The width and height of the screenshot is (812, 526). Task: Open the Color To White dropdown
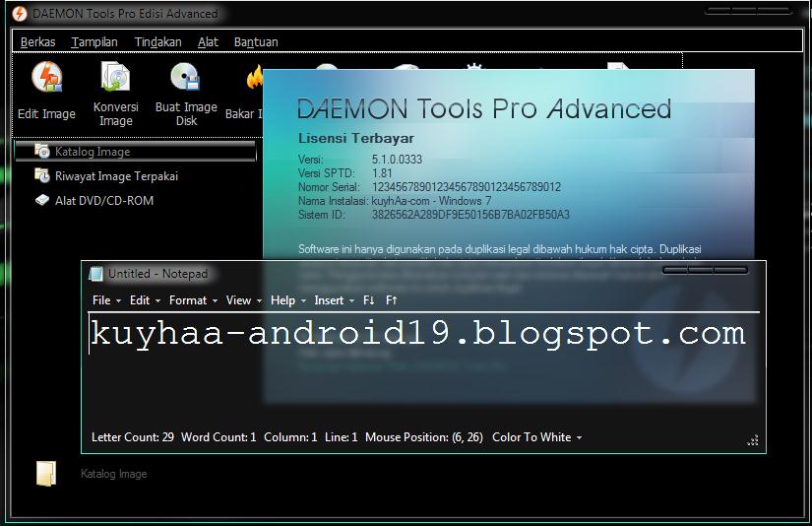pyautogui.click(x=537, y=437)
